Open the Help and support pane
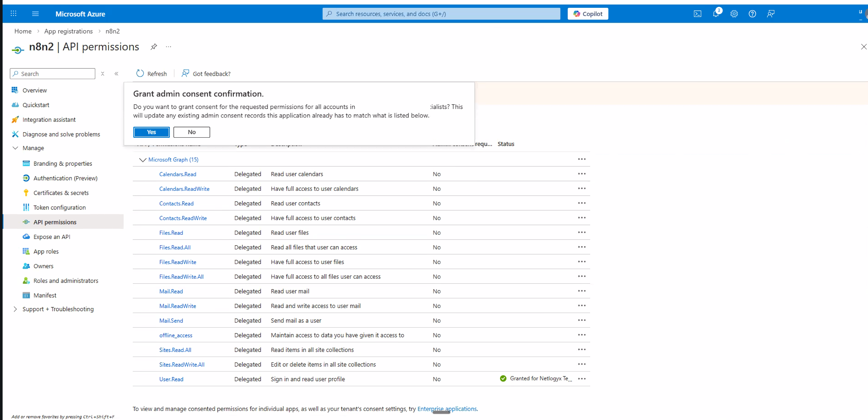 [x=752, y=14]
